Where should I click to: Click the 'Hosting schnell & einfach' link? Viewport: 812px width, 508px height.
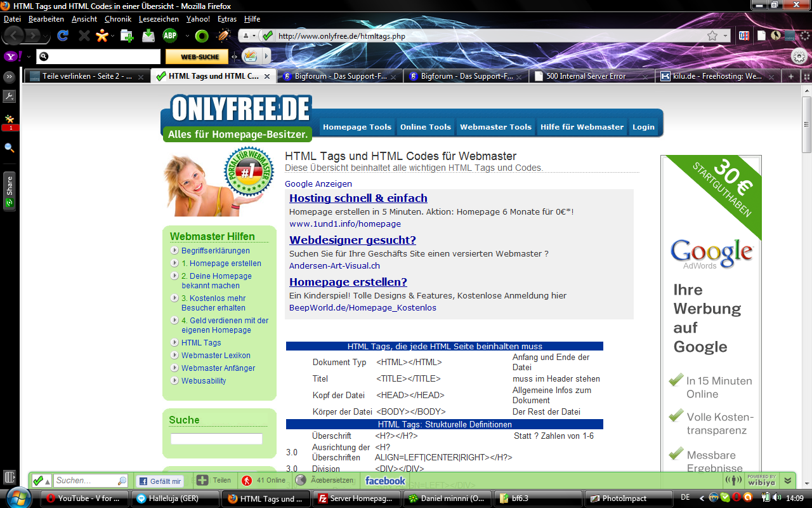[x=358, y=198]
